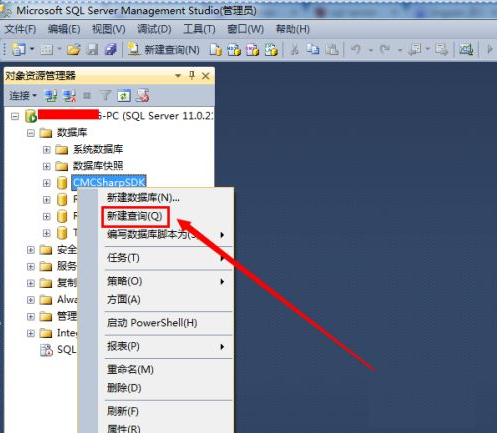Click the Database Engine Query toolbar icon

[x=216, y=50]
